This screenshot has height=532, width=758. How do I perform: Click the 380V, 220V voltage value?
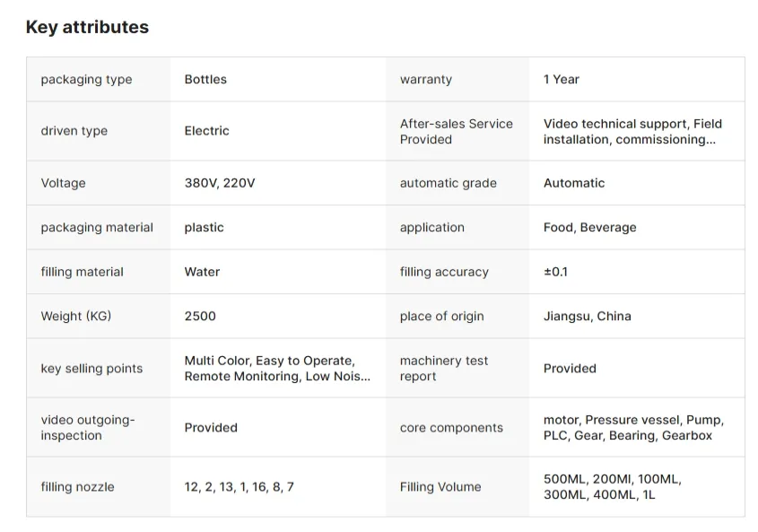pyautogui.click(x=220, y=183)
